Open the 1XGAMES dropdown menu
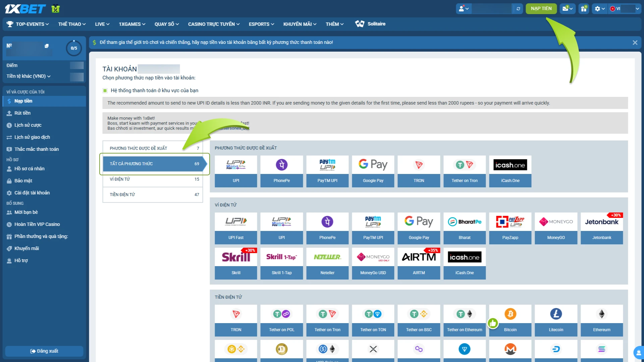The image size is (644, 362). tap(132, 24)
